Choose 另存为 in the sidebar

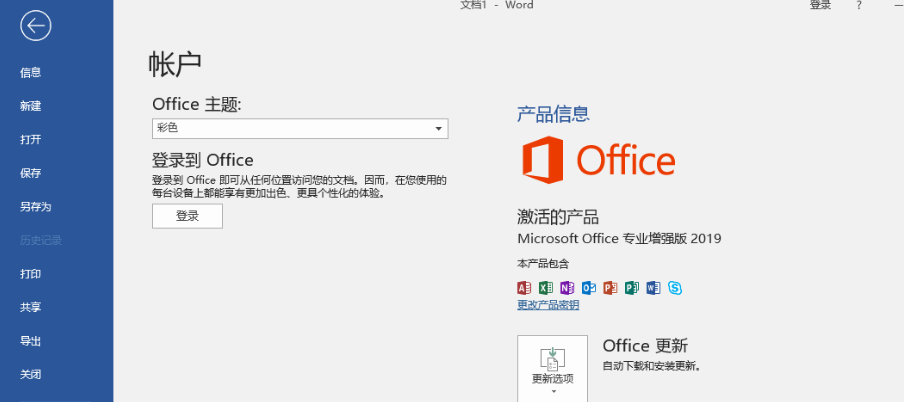(36, 206)
